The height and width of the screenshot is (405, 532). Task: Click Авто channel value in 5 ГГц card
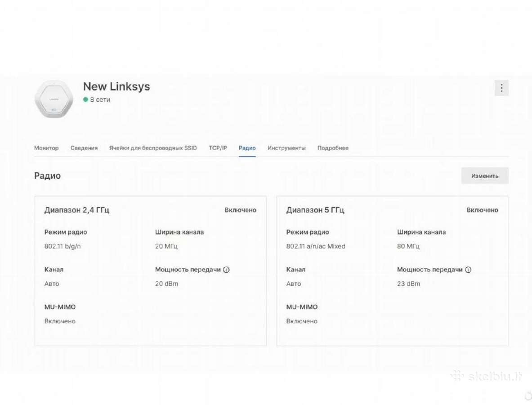click(294, 284)
